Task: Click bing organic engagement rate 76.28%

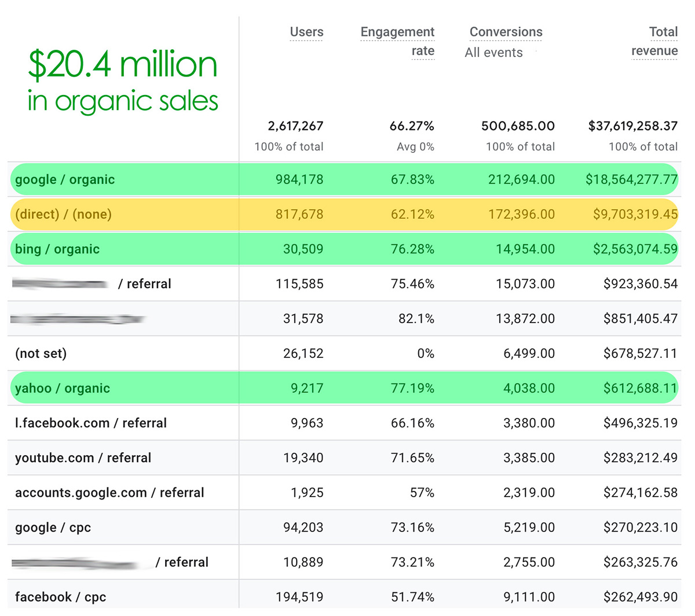Action: coord(412,249)
